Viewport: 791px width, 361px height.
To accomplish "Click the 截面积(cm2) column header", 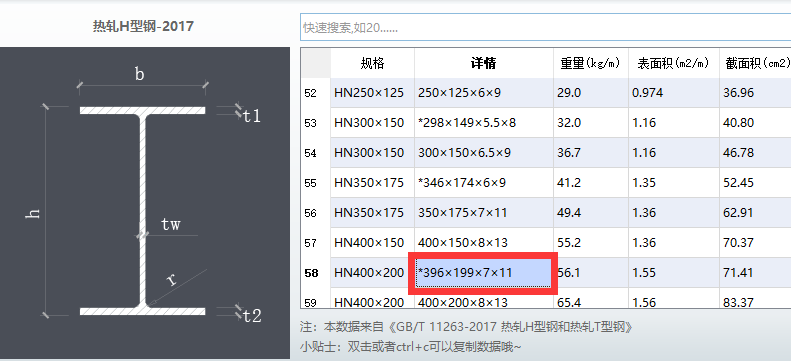I will pos(755,63).
